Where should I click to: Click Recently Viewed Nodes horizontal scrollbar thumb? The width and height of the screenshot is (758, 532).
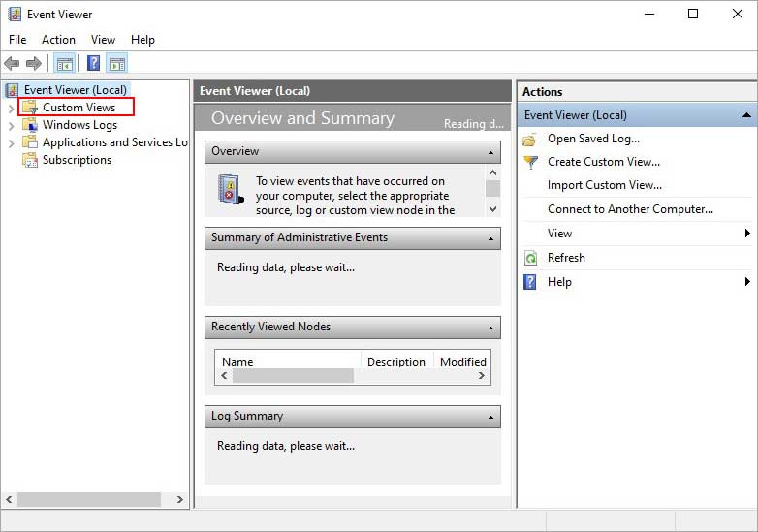click(x=293, y=375)
